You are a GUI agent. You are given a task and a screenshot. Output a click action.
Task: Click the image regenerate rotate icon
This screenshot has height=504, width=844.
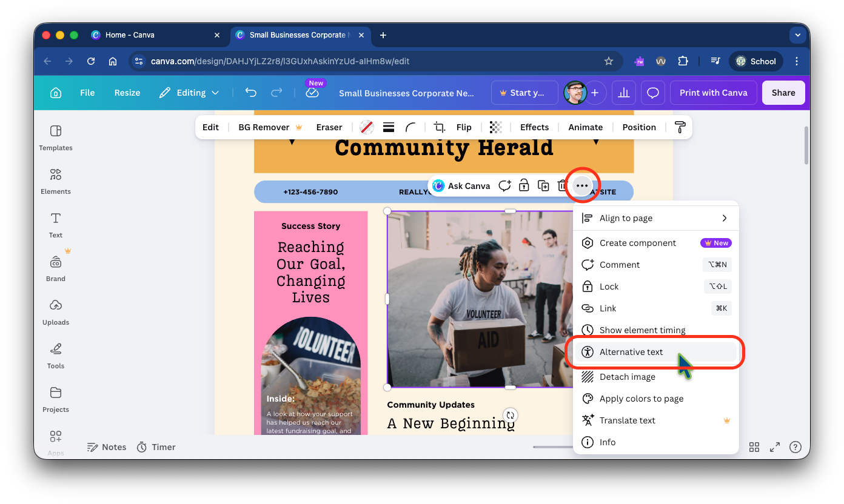pyautogui.click(x=511, y=415)
